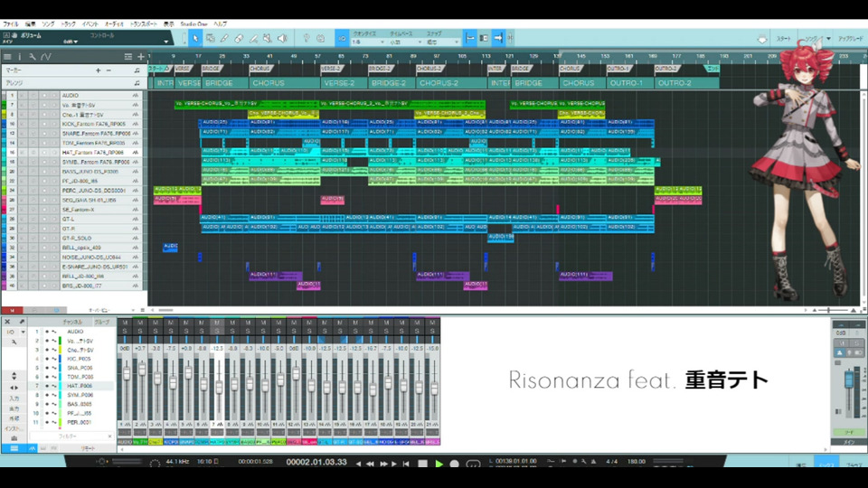Open the track list icon
The height and width of the screenshot is (488, 868).
7,56
